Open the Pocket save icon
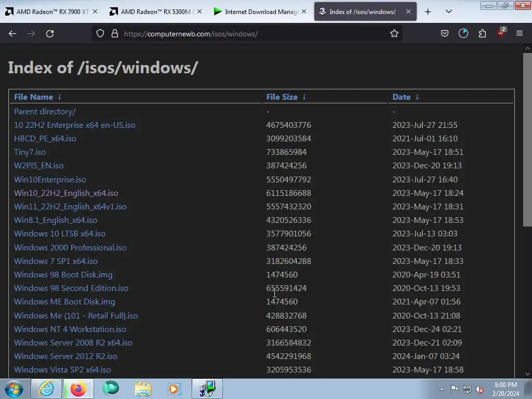The height and width of the screenshot is (399, 532). (445, 34)
